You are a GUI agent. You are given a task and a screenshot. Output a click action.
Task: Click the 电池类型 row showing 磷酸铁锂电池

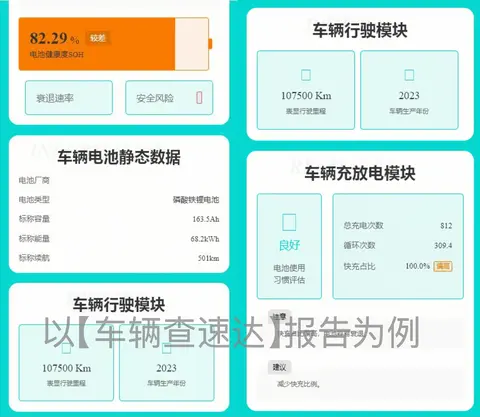[x=119, y=199]
